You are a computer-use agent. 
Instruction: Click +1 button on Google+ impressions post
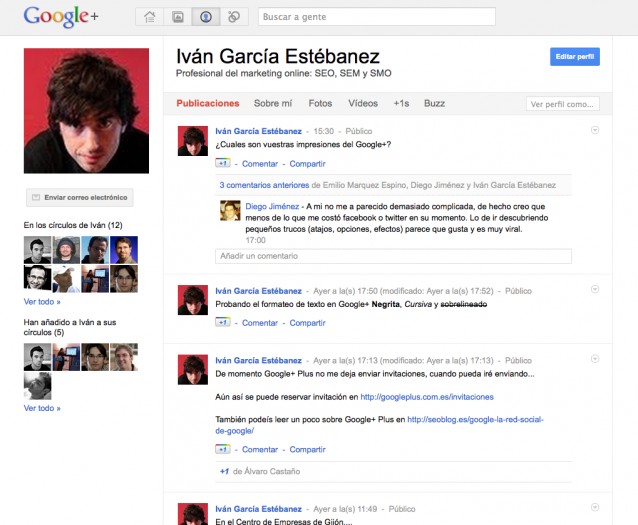coord(223,163)
